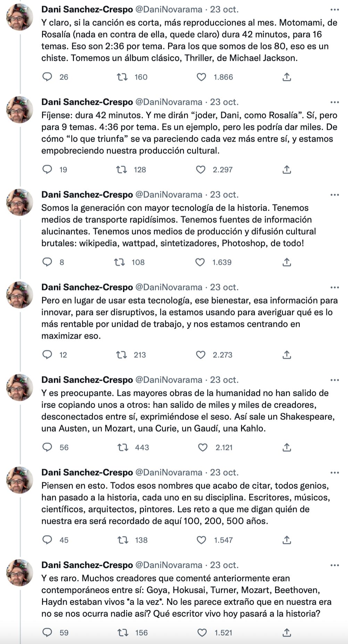The image size is (348, 644).
Task: Open more options on the Motomami tweet
Action: coord(334,10)
